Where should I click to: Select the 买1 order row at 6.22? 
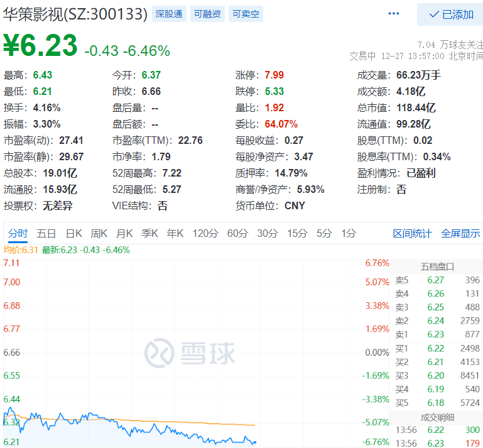[x=437, y=349]
